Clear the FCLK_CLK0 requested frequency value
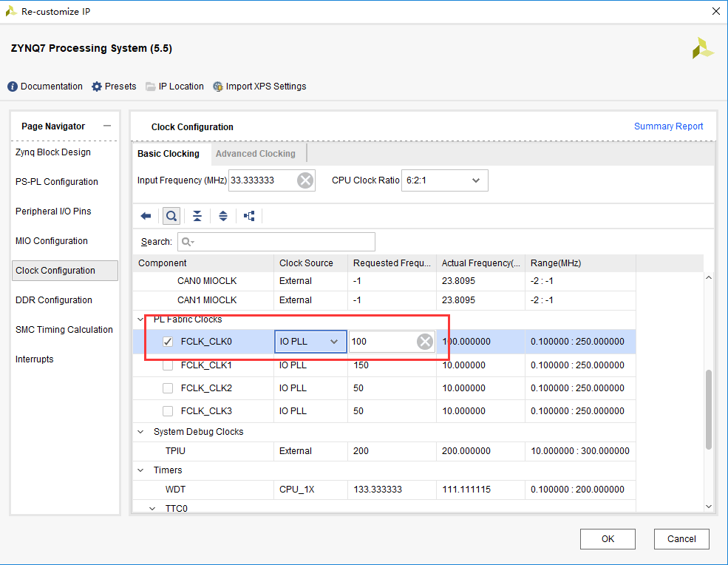 click(x=425, y=342)
